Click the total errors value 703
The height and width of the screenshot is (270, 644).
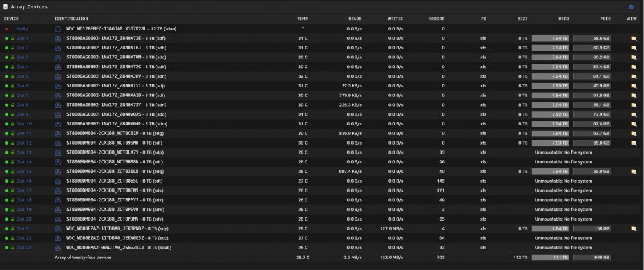[x=440, y=258]
